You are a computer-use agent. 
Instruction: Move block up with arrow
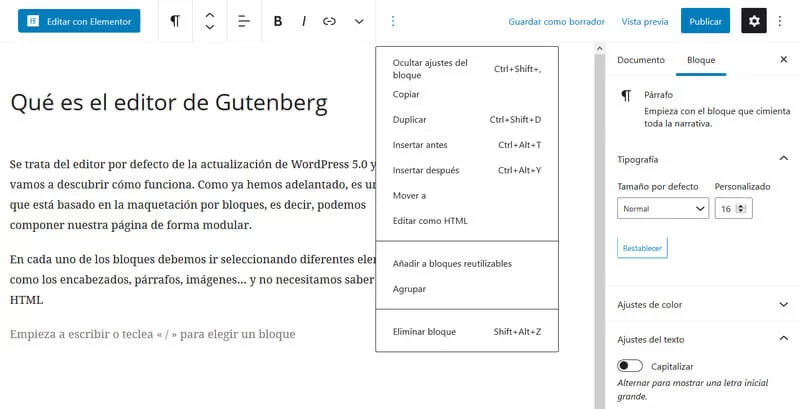pos(210,15)
